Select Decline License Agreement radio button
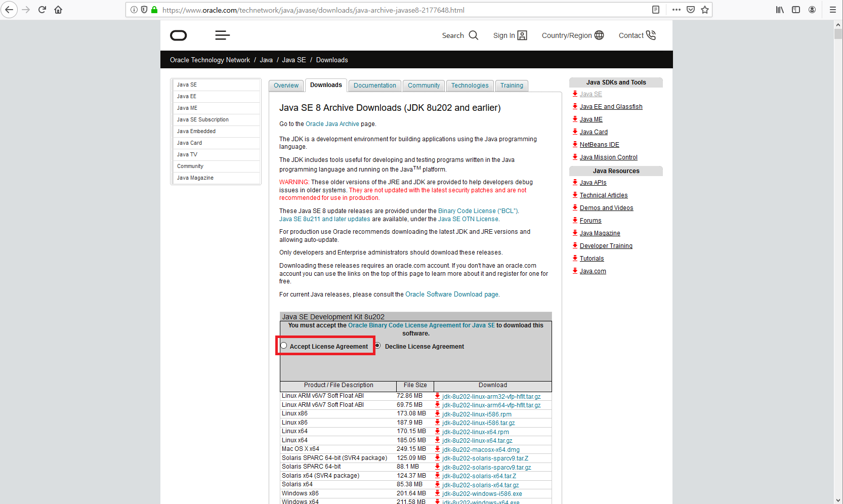 (x=377, y=346)
